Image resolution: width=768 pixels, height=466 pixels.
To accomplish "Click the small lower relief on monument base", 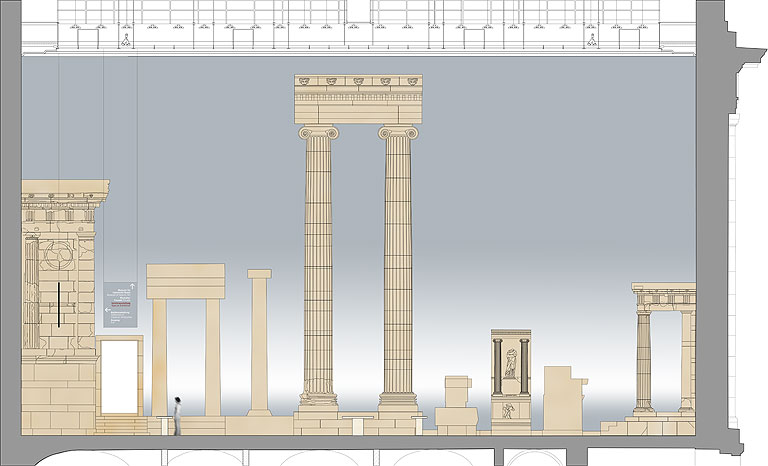I will click(x=510, y=410).
